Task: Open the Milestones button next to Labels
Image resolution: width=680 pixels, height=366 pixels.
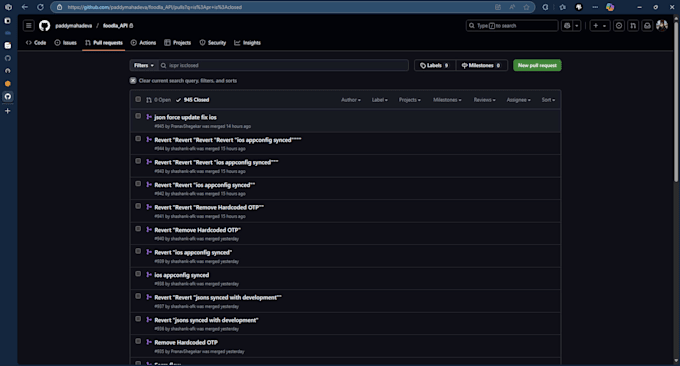Action: pyautogui.click(x=481, y=65)
